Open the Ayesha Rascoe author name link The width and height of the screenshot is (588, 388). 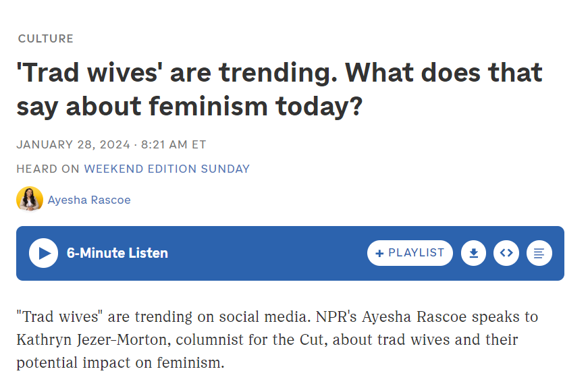89,200
